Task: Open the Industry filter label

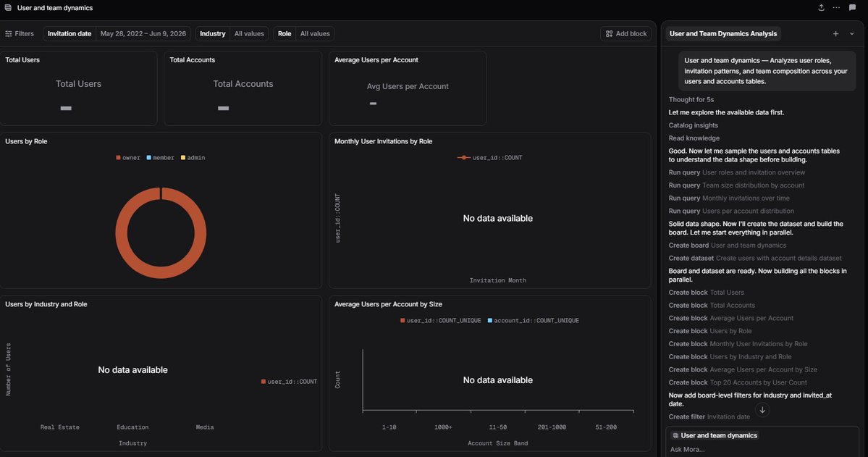Action: coord(213,34)
